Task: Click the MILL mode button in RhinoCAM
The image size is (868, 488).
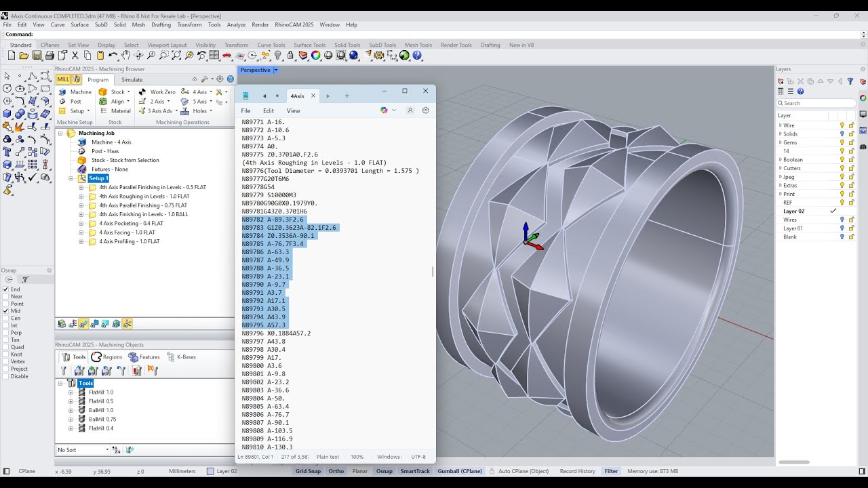Action: [x=64, y=79]
